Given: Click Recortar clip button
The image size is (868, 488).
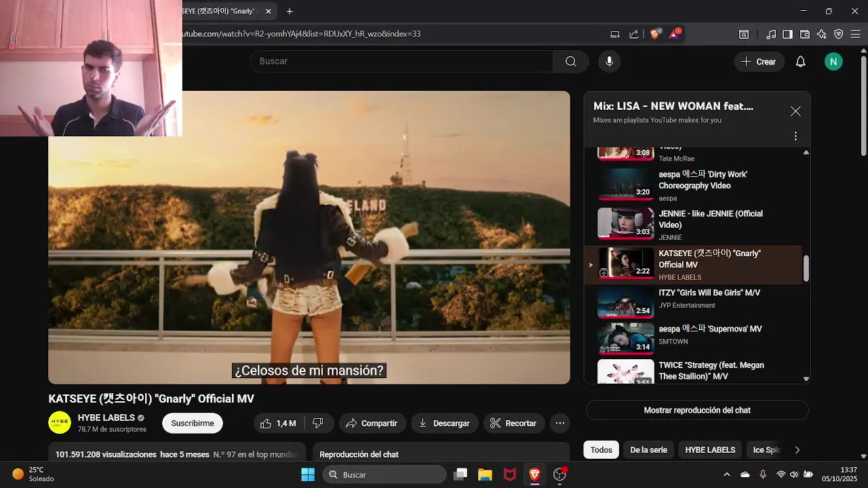Looking at the screenshot, I should coord(513,423).
